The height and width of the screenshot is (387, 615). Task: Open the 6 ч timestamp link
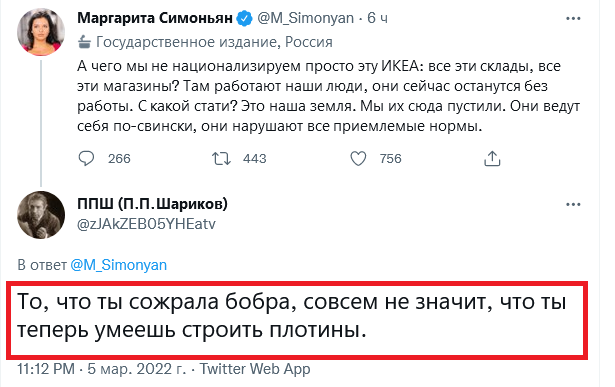tap(377, 18)
